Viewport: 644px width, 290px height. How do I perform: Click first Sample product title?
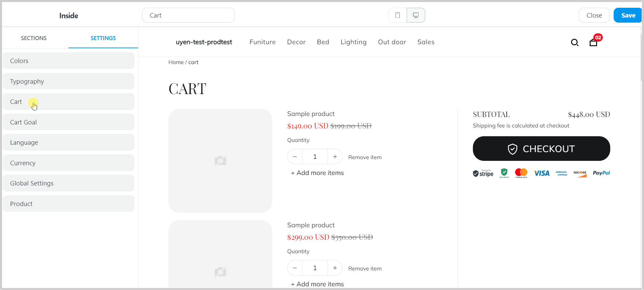[x=311, y=114]
